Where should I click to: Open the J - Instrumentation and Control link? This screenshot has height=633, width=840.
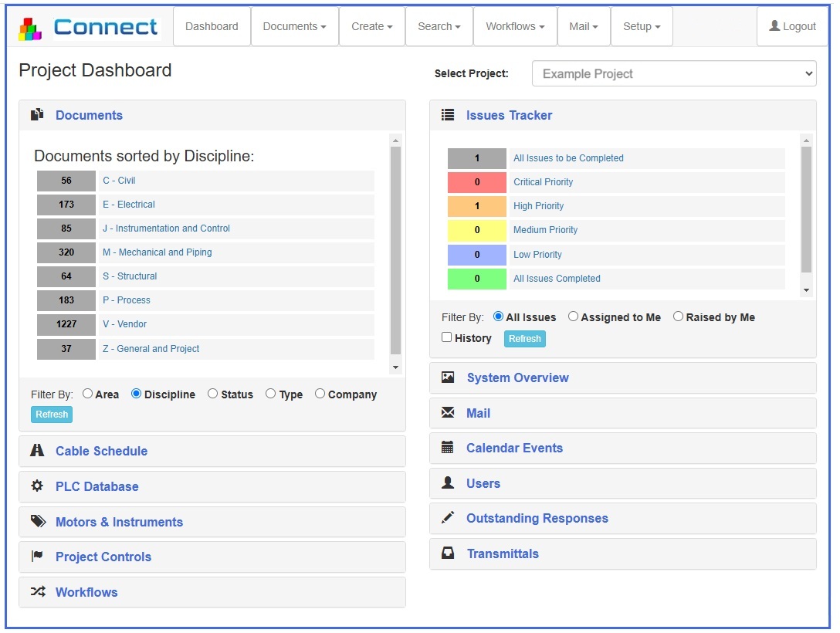coord(167,228)
